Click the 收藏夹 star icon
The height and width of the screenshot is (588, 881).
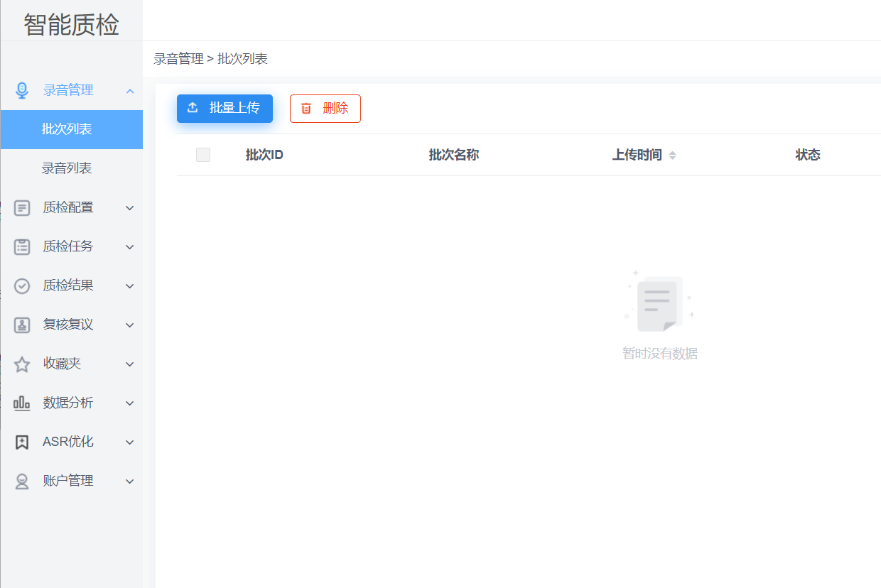coord(22,364)
